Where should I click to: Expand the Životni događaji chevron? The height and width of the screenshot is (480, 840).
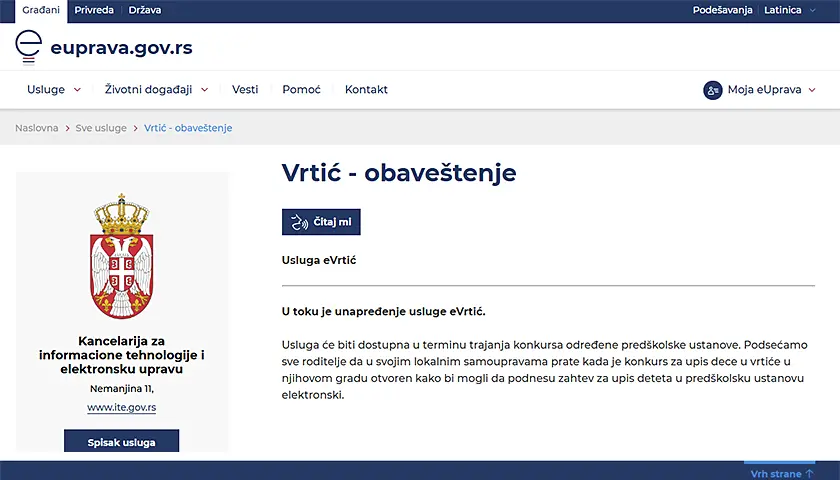[205, 90]
